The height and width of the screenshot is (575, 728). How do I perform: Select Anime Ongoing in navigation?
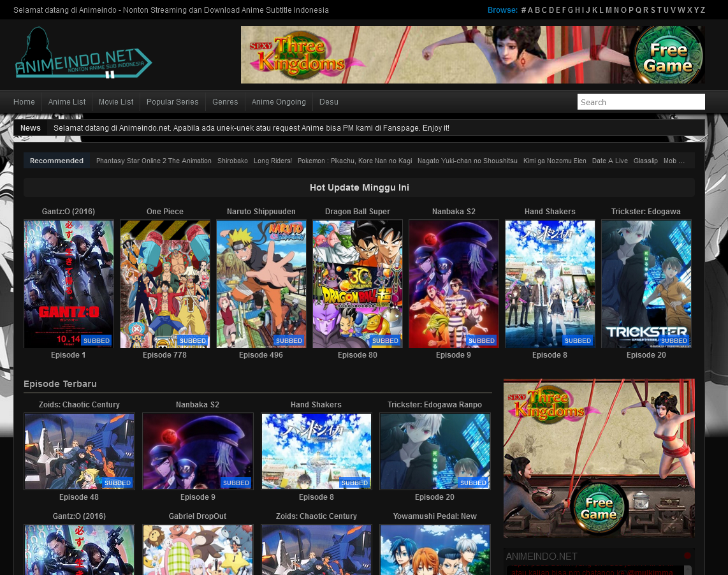279,102
